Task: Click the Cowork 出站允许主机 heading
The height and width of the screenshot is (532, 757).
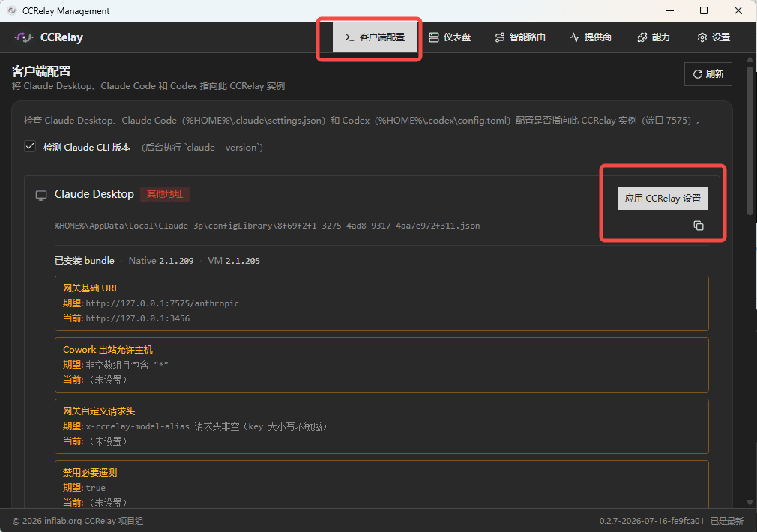Action: coord(108,349)
